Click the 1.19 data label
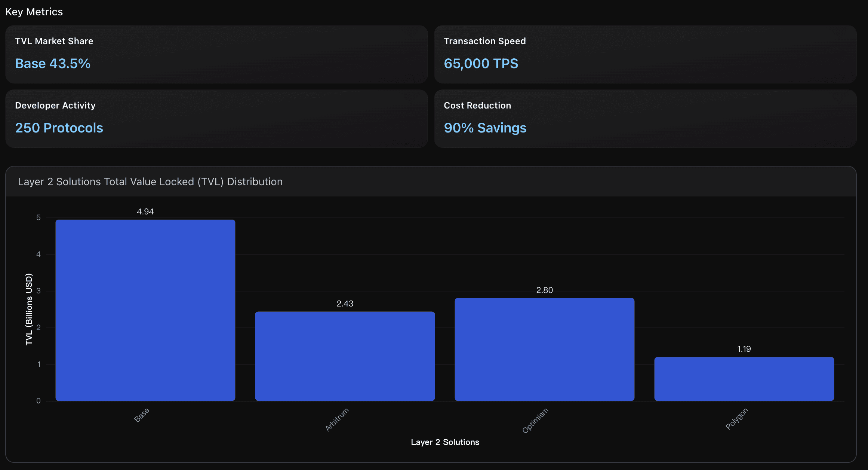The image size is (868, 470). pyautogui.click(x=744, y=349)
